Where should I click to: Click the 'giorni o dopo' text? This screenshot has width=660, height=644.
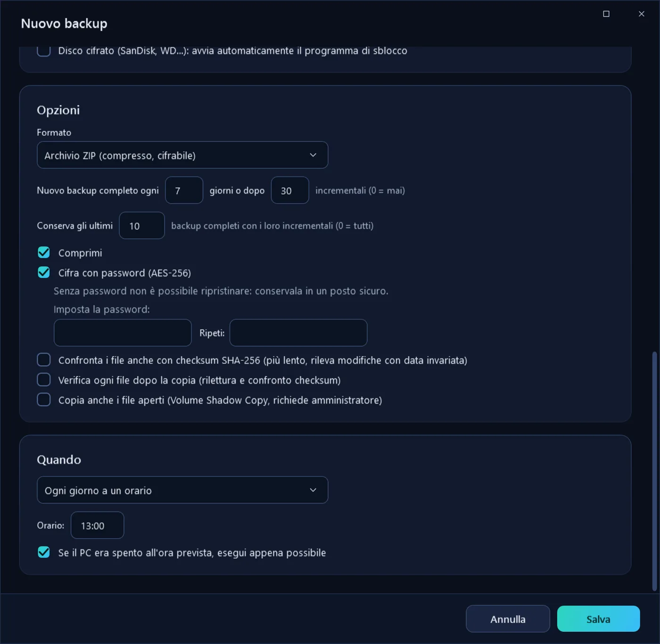(x=237, y=190)
